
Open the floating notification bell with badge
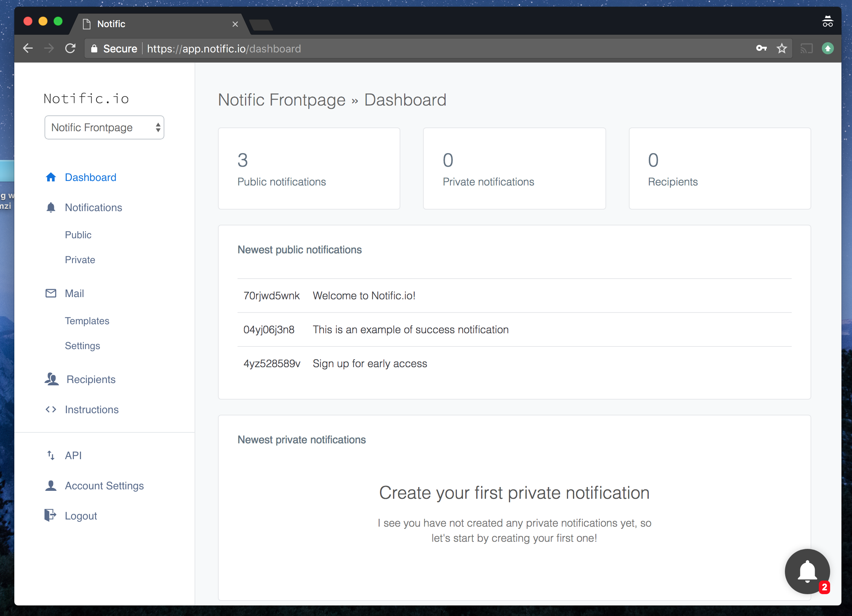(807, 572)
